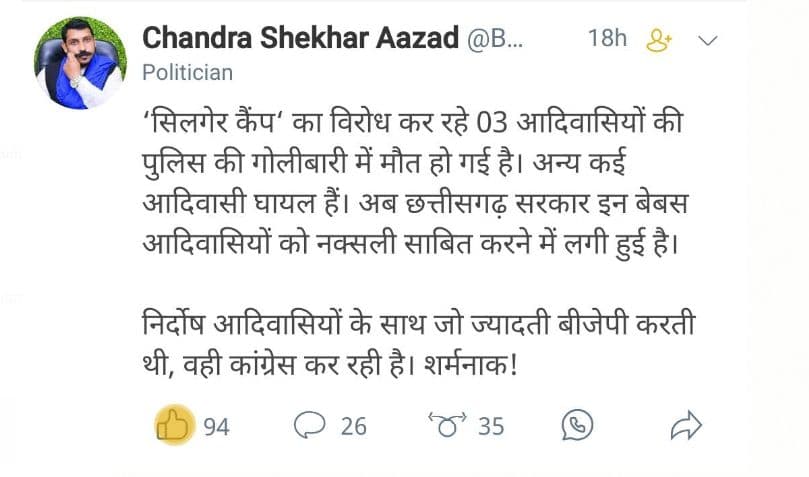Expand post options chevron
This screenshot has width=809, height=477.
pos(707,40)
